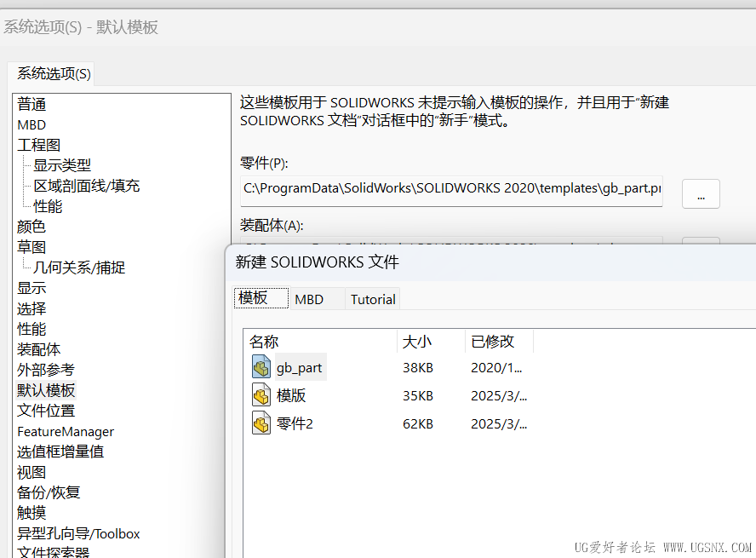
Task: Select 装配体 in the options tree
Action: tap(39, 349)
